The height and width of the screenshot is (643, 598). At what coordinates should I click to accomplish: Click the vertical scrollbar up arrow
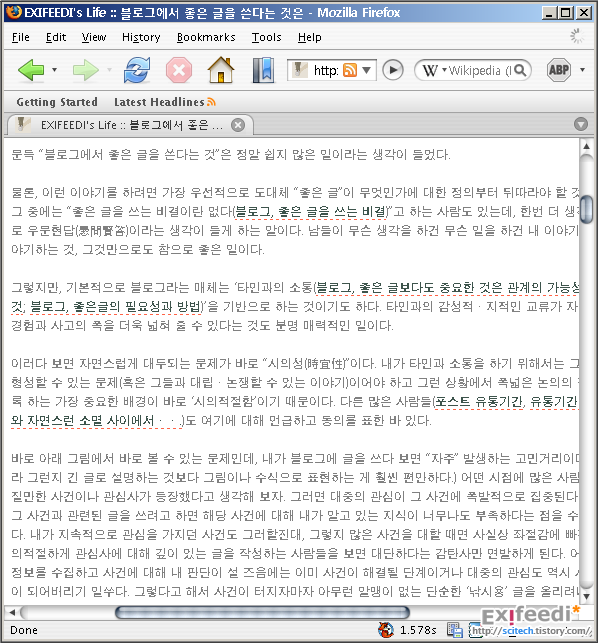coord(587,146)
